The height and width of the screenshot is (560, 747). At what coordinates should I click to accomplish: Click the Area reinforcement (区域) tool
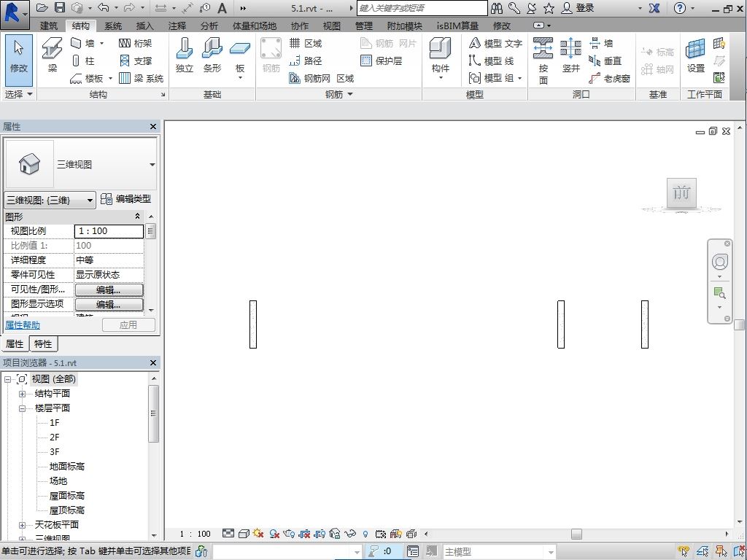point(306,43)
